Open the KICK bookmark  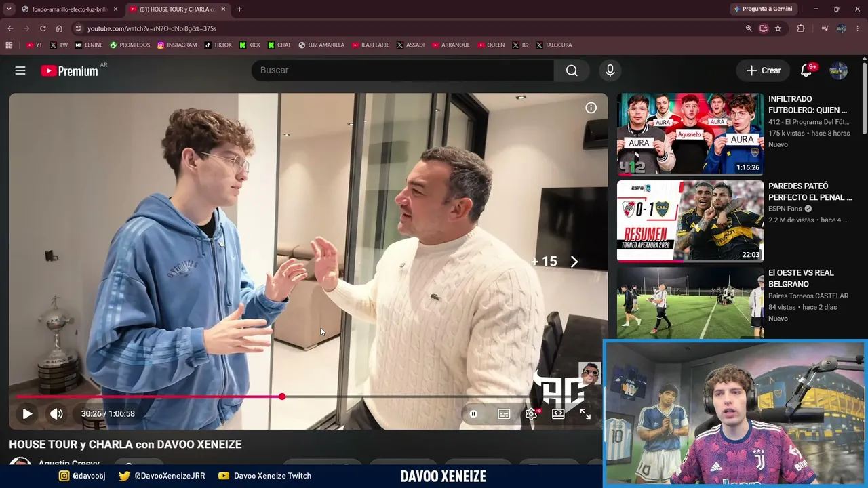(250, 45)
